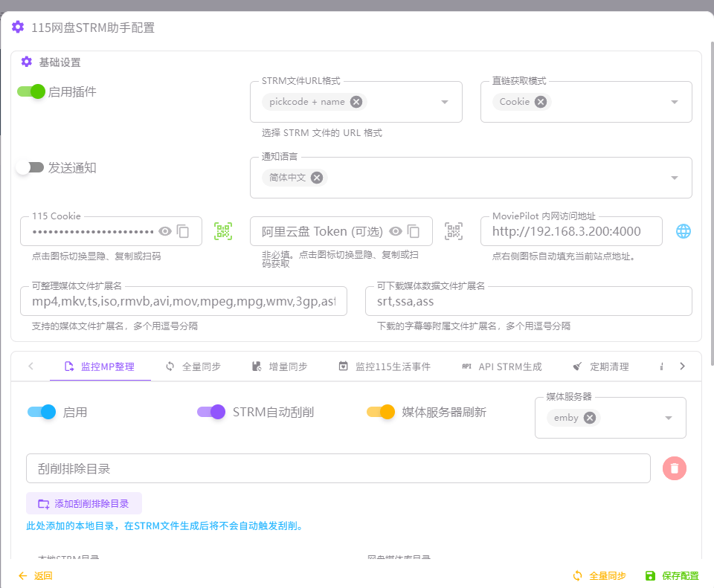Image resolution: width=714 pixels, height=588 pixels.
Task: Click the 保存配置 button
Action: click(672, 575)
